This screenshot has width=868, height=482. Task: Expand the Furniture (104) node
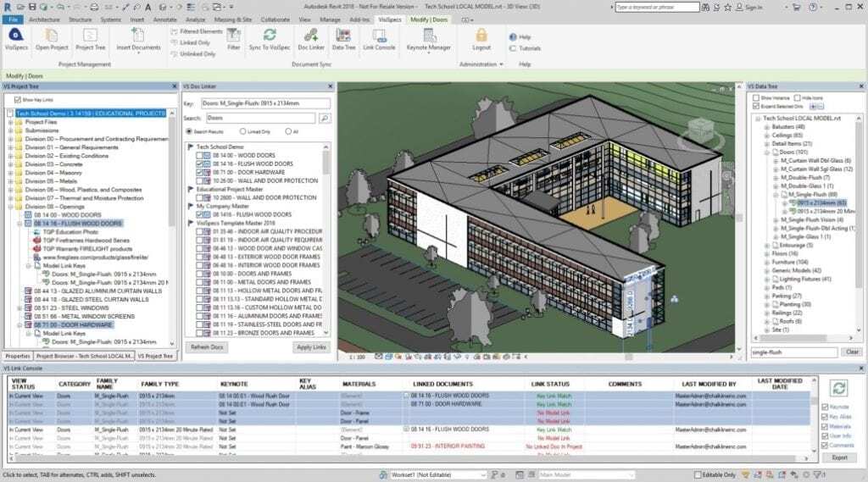click(766, 263)
